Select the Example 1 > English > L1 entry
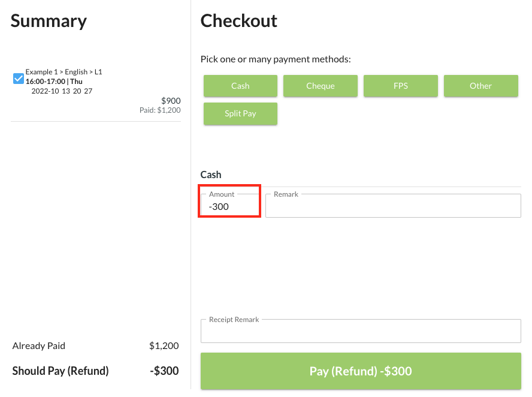The height and width of the screenshot is (397, 532). 64,72
